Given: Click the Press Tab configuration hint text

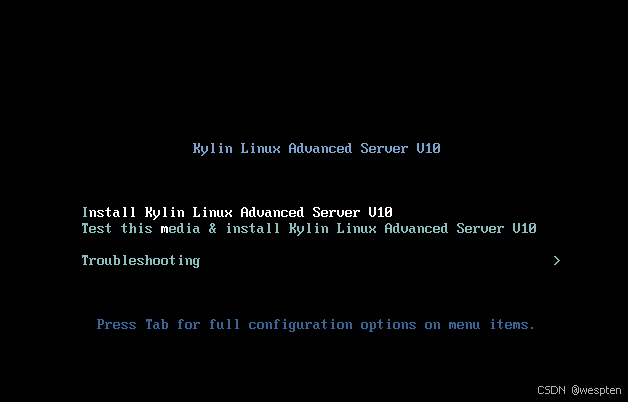Looking at the screenshot, I should (316, 324).
